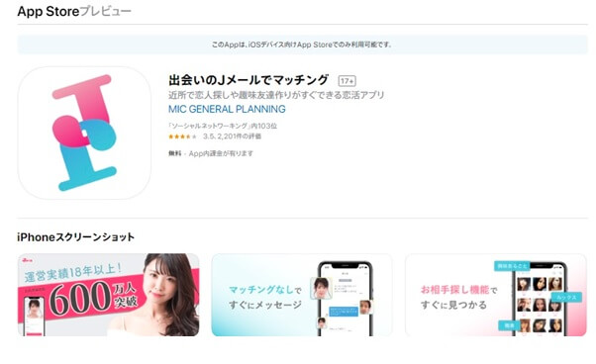Click the J Mail app icon
Screen dimensions: 596x364
click(x=84, y=133)
